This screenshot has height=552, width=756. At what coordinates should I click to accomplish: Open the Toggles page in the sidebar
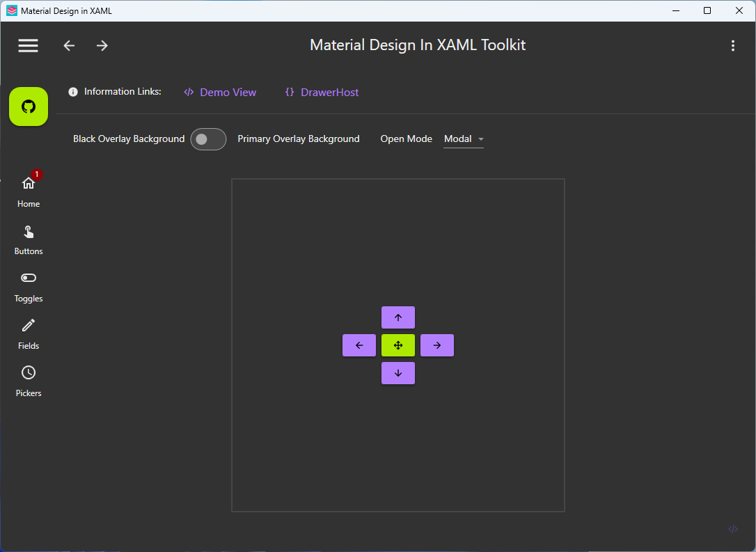point(29,287)
